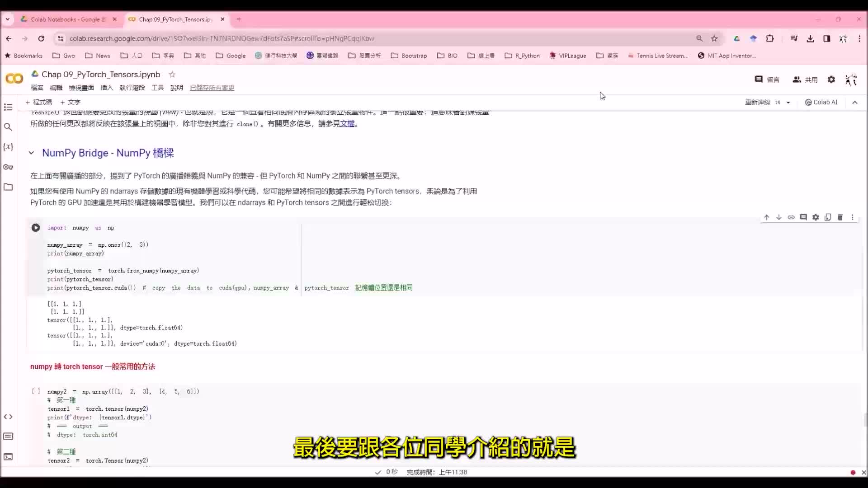868x488 pixels.
Task: Open cell settings gear in cell toolbar
Action: pyautogui.click(x=816, y=217)
